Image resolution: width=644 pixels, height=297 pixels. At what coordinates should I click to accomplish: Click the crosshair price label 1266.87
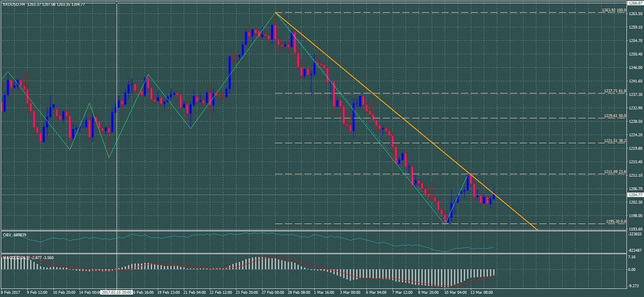tap(635, 3)
